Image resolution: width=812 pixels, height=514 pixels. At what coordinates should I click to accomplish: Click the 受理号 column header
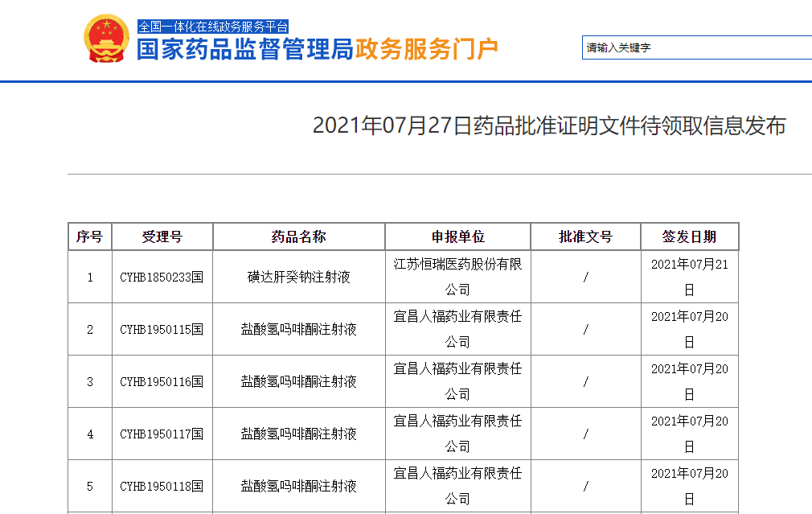[x=162, y=236]
